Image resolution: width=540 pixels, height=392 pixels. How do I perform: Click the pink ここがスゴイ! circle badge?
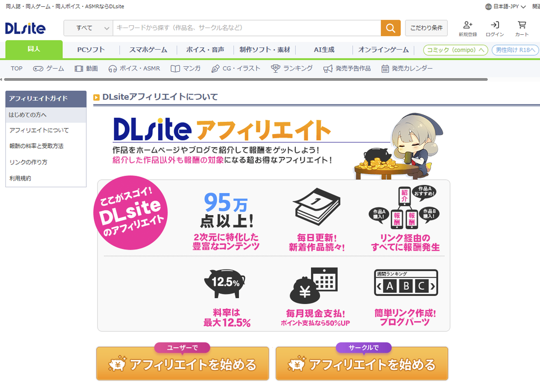pyautogui.click(x=131, y=213)
